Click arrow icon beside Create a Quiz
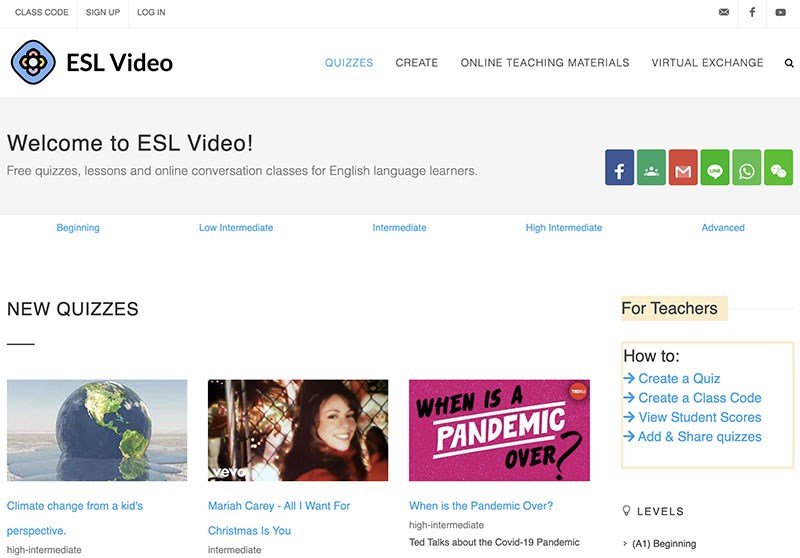800x558 pixels. 629,378
